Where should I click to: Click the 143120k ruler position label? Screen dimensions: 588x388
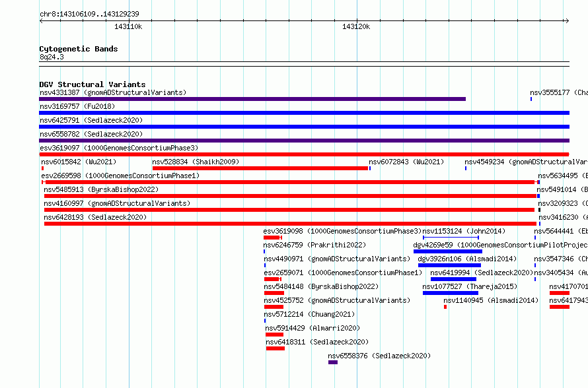(x=356, y=26)
